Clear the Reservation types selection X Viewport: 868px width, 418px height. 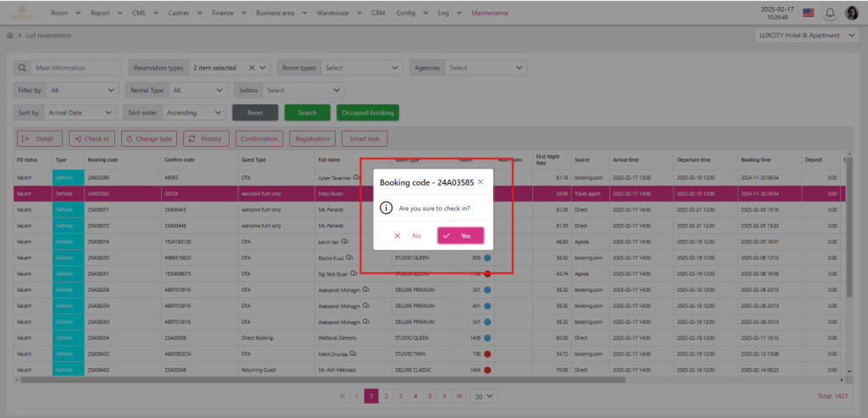point(252,68)
